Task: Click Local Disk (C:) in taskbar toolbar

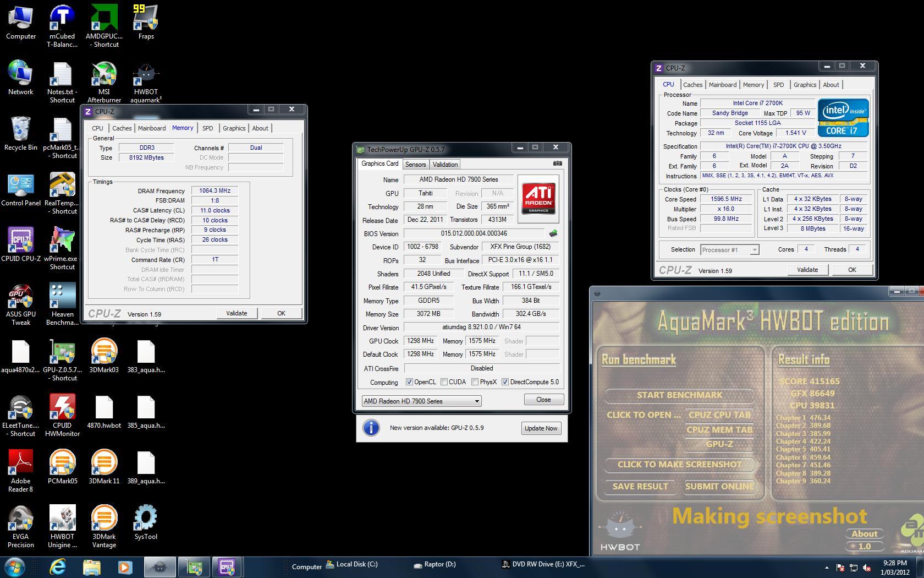Action: click(351, 564)
